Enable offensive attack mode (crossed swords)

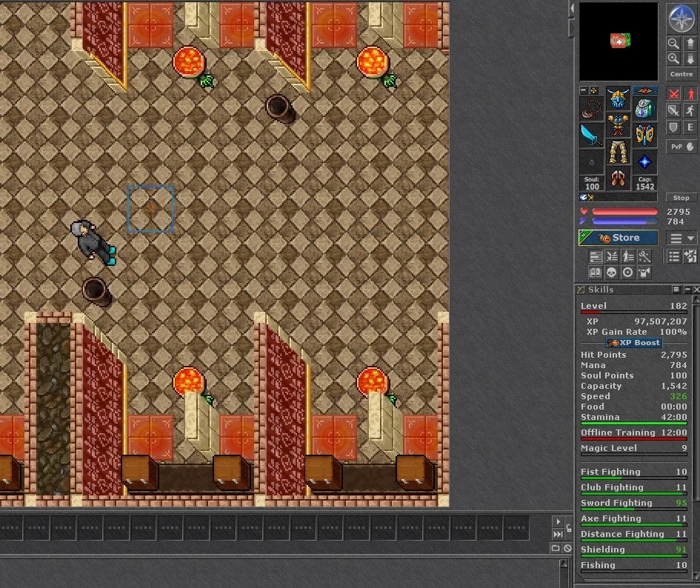point(673,94)
